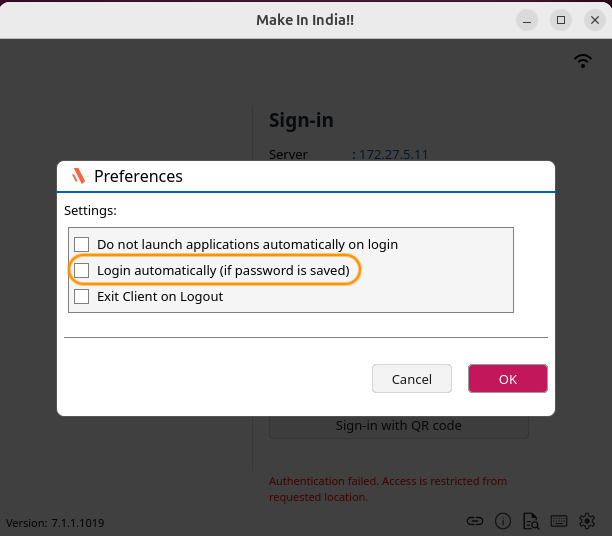Click the 'Exit Client on Logout' label
This screenshot has height=536, width=612.
[x=160, y=296]
